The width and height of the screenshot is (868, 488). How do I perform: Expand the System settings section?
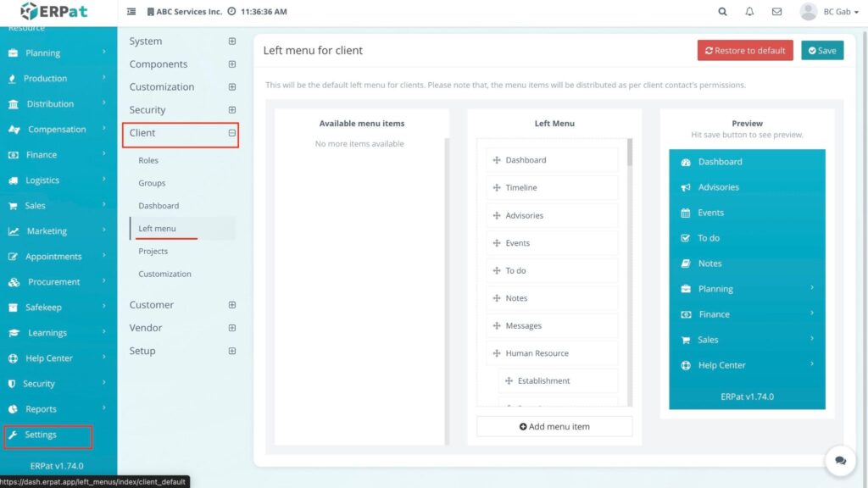(232, 42)
